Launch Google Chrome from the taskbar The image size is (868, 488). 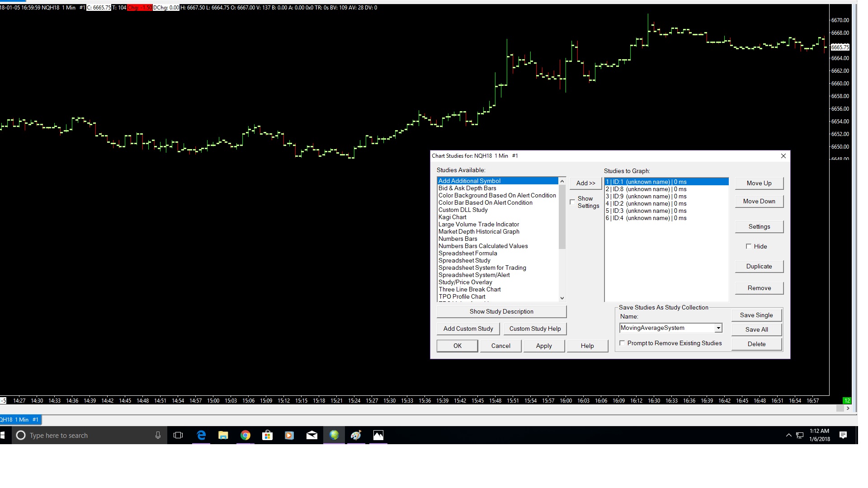pos(245,435)
